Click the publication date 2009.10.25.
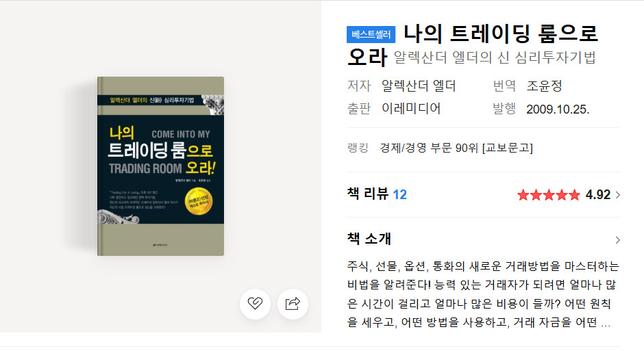The width and height of the screenshot is (644, 351). click(x=558, y=109)
